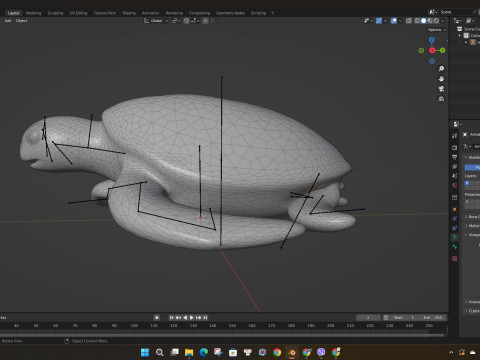The image size is (480, 360).
Task: Open View Layer properties tab icon
Action: 455,166
